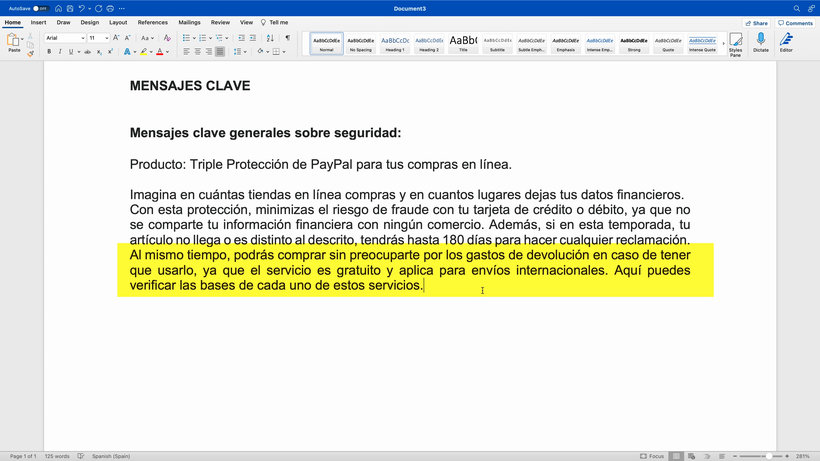The height and width of the screenshot is (461, 820).
Task: Go to the References tab
Action: (x=153, y=22)
